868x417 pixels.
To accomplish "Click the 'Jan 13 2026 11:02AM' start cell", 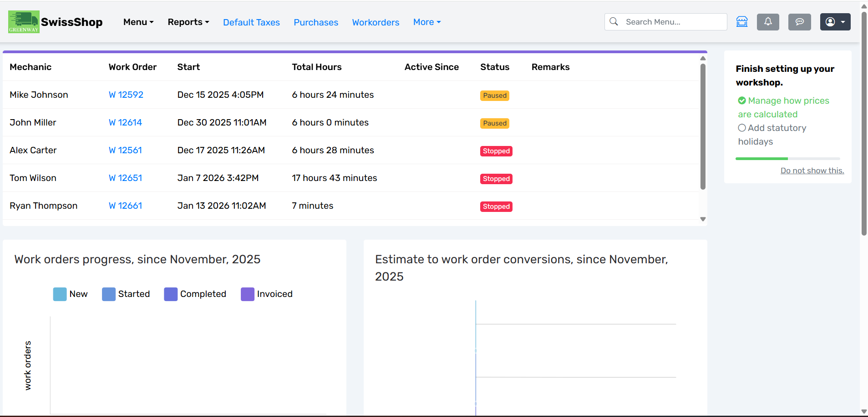I will click(222, 206).
